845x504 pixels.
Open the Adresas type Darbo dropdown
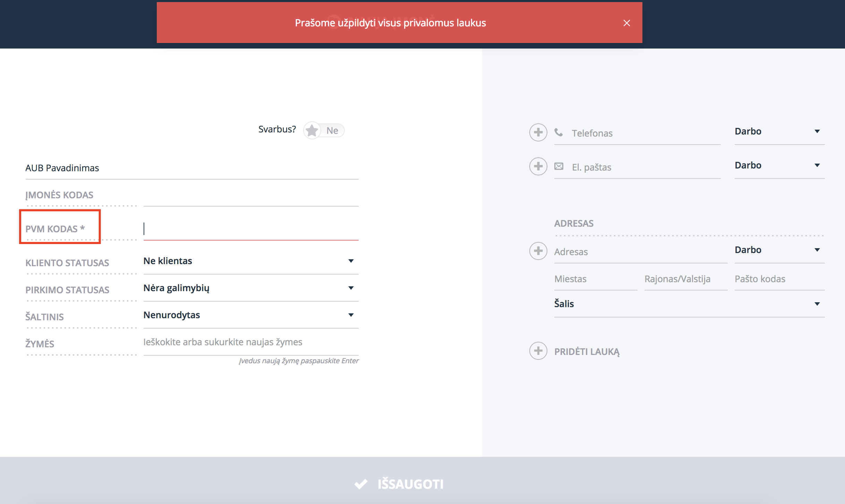(x=779, y=250)
